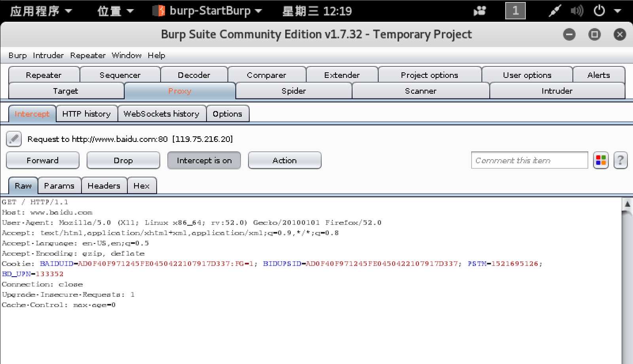Switch to the Scanner tab
Viewport: 633px width, 364px height.
[x=421, y=91]
